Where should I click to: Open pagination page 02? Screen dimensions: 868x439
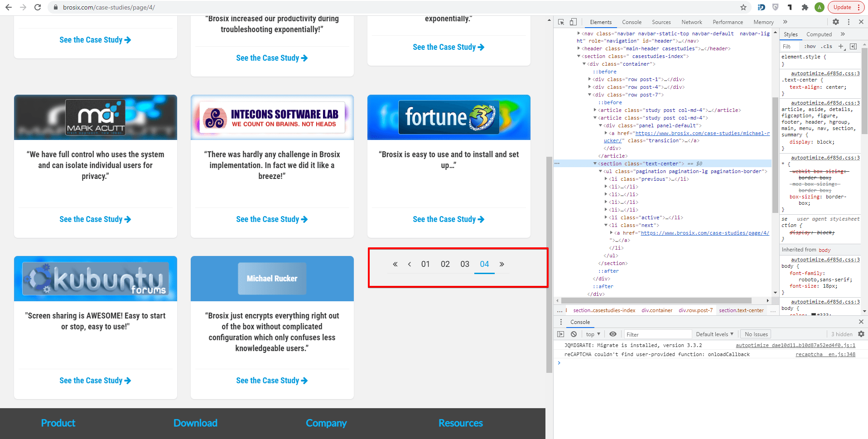445,264
